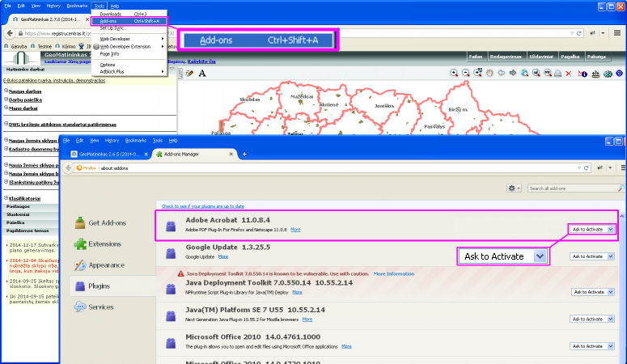Click the globe search map icon
627x364 pixels.
pos(524,73)
